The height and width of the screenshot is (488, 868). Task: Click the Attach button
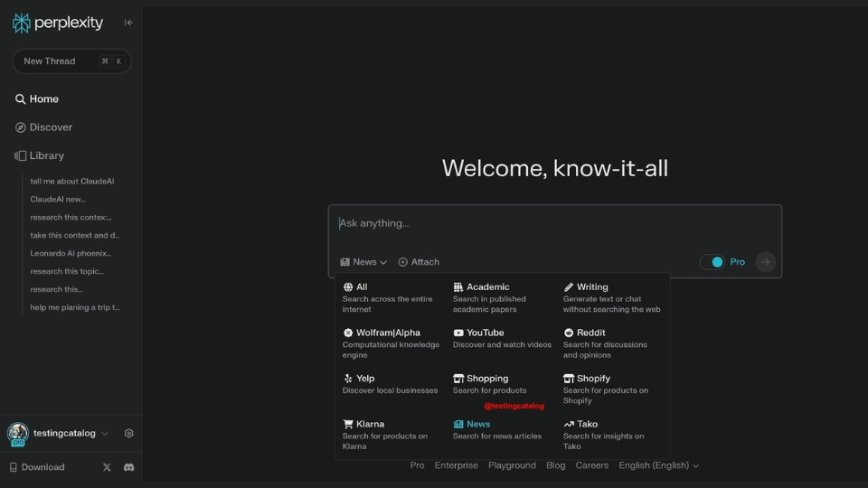coord(419,262)
